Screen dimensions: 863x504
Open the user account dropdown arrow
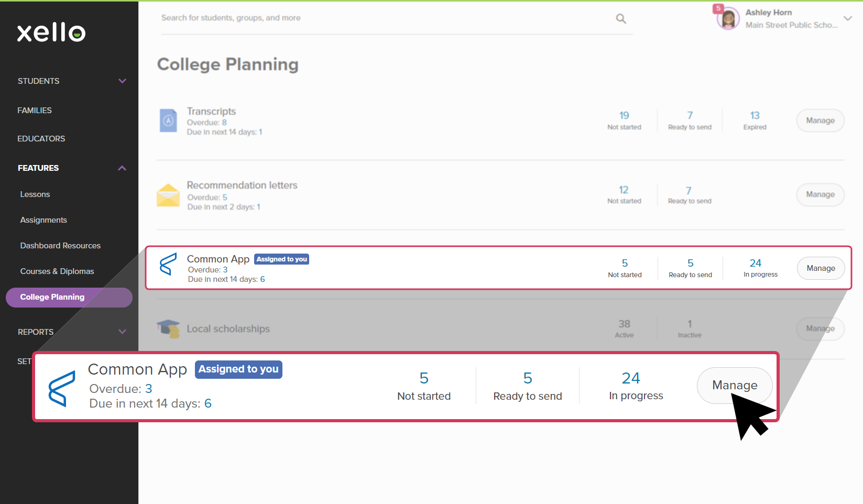pos(848,18)
